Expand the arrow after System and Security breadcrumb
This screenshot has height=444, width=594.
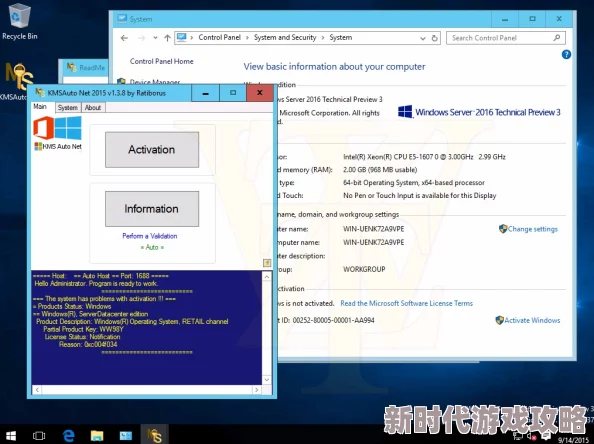pyautogui.click(x=322, y=38)
